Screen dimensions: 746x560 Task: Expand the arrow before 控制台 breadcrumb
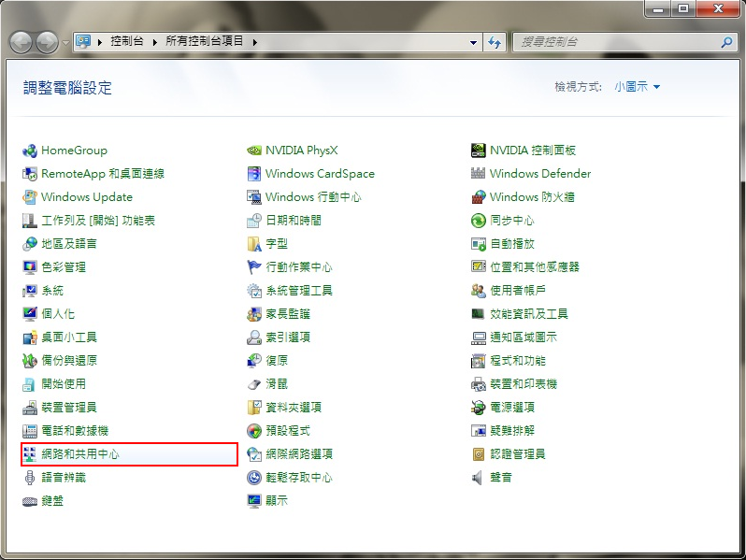tap(100, 42)
